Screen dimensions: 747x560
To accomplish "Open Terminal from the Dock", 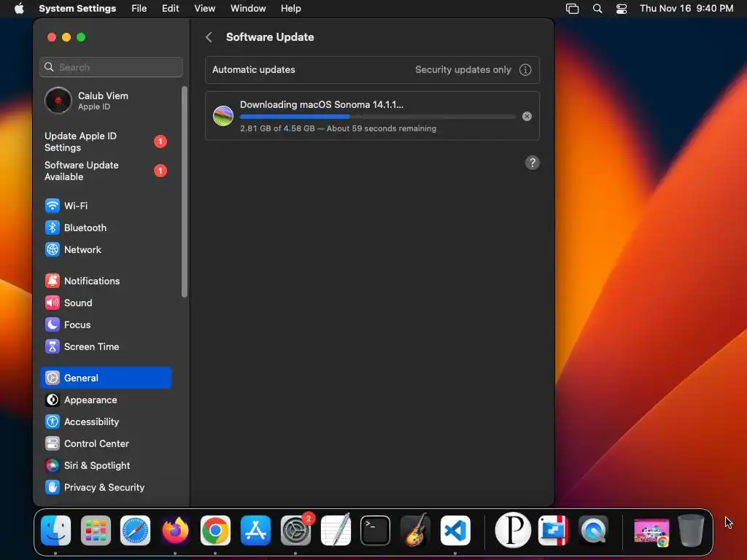I will [376, 531].
